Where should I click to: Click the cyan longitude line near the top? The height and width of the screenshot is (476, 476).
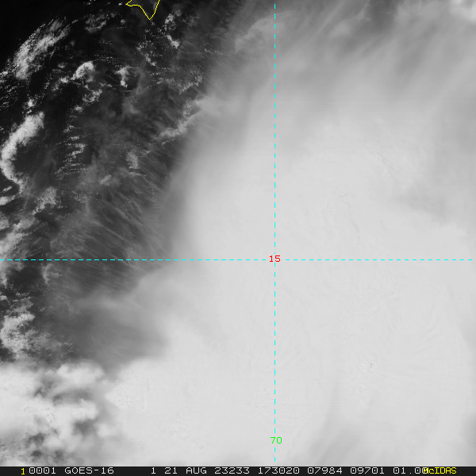[x=274, y=24]
